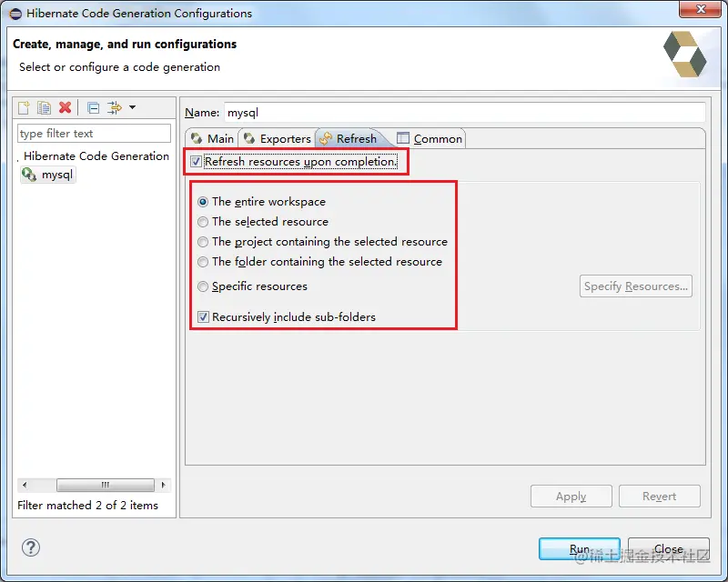Choose Specific resources option
The height and width of the screenshot is (582, 728).
coord(203,286)
